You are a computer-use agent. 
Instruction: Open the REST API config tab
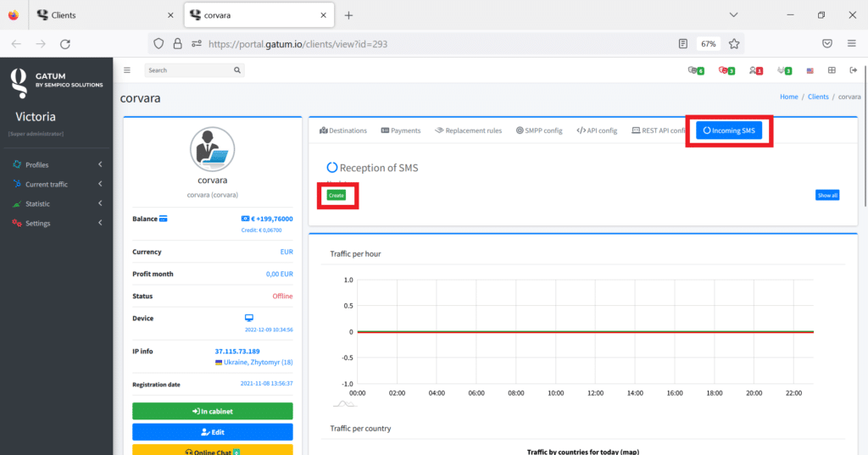(658, 130)
